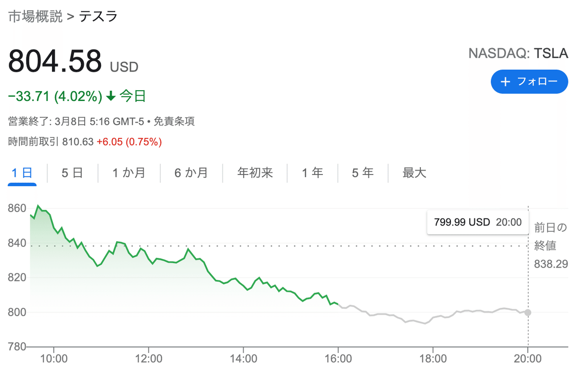Switch to the 5日 chart range
The height and width of the screenshot is (374, 588).
pyautogui.click(x=72, y=173)
